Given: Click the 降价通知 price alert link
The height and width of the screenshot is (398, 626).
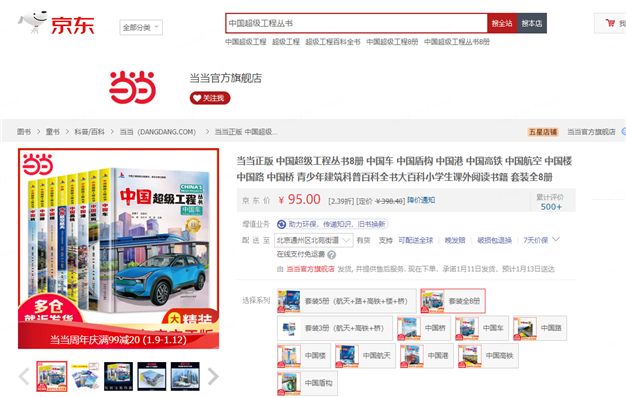Looking at the screenshot, I should tap(421, 200).
